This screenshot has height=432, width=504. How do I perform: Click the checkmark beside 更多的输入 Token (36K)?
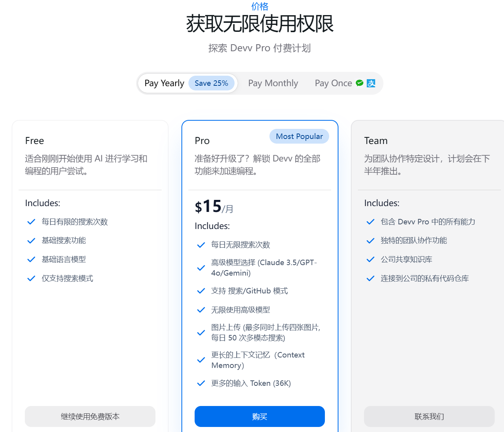(x=201, y=383)
